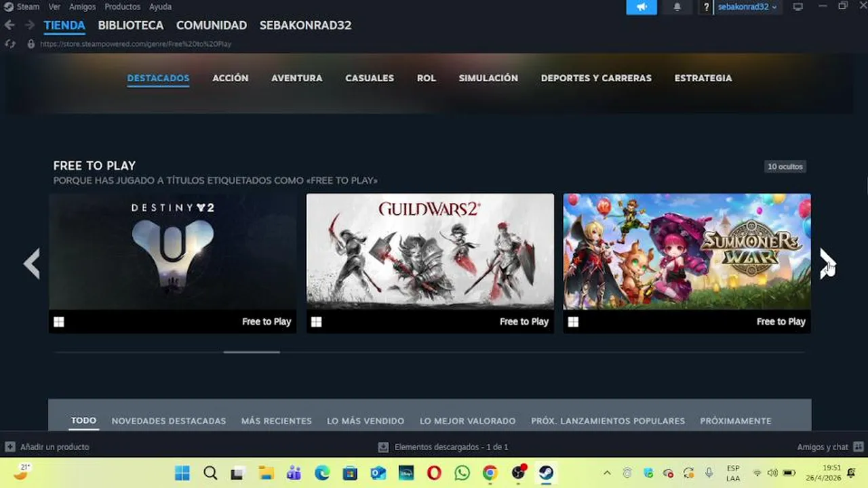Switch to NOVEDADES DESTACADAS tab
The width and height of the screenshot is (868, 488).
[169, 421]
